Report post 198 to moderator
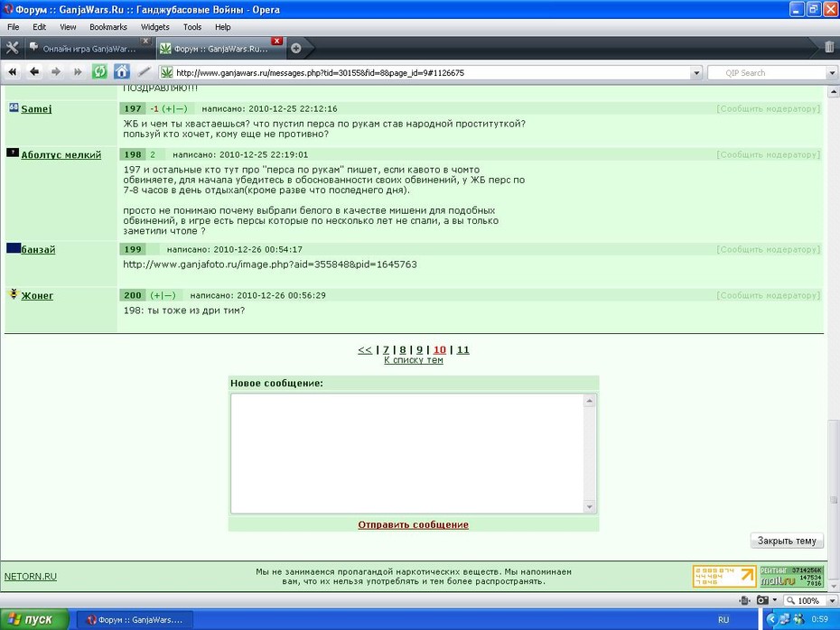The width and height of the screenshot is (840, 630). click(x=769, y=154)
